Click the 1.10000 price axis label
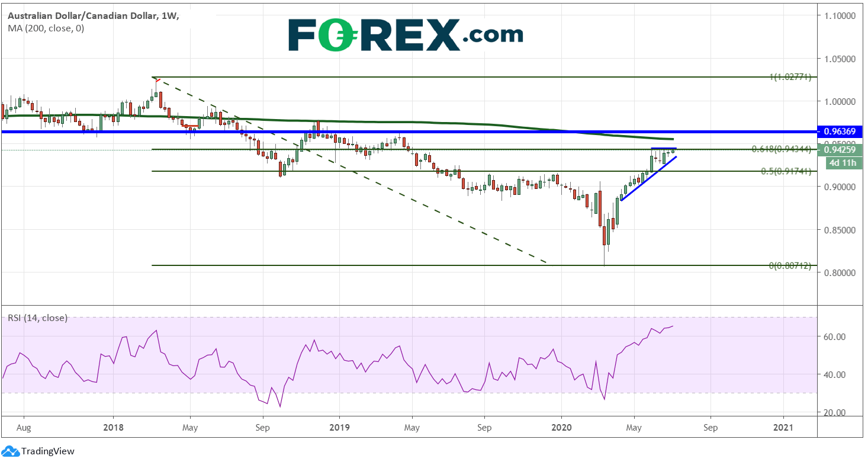Image resolution: width=868 pixels, height=465 pixels. (x=838, y=15)
